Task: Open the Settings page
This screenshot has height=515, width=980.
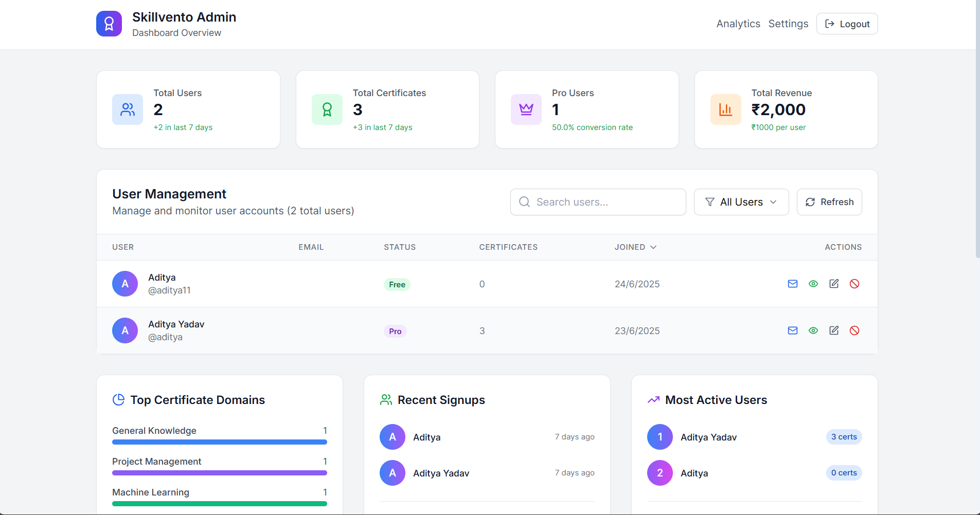Action: (x=788, y=24)
